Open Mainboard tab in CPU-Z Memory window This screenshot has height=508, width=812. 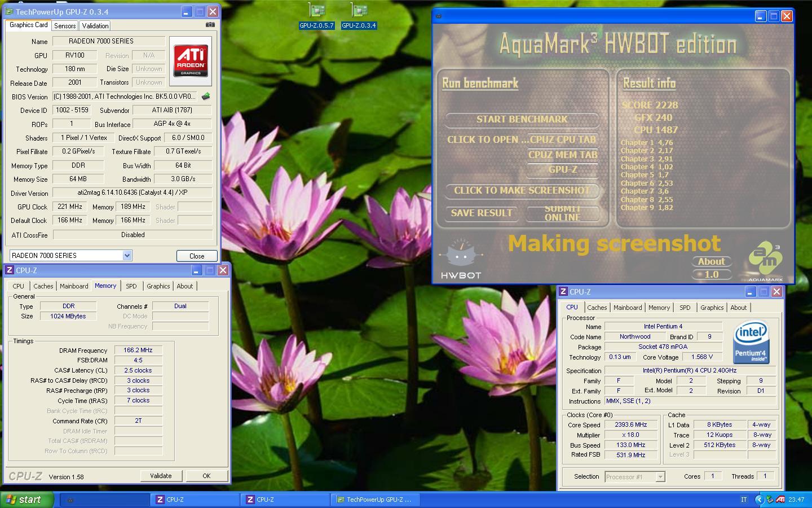[x=74, y=286]
